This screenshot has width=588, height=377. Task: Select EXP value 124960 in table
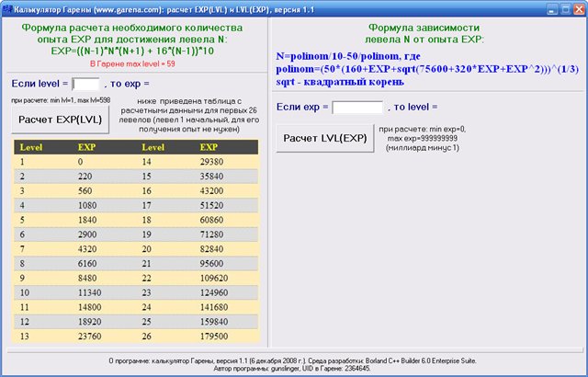214,292
